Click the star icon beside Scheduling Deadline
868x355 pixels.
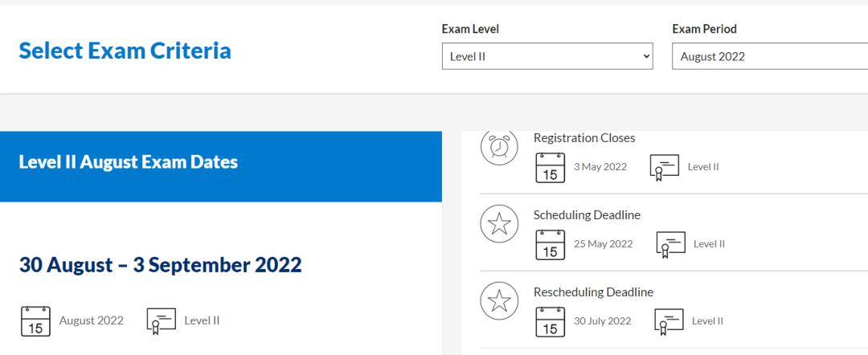tap(499, 224)
